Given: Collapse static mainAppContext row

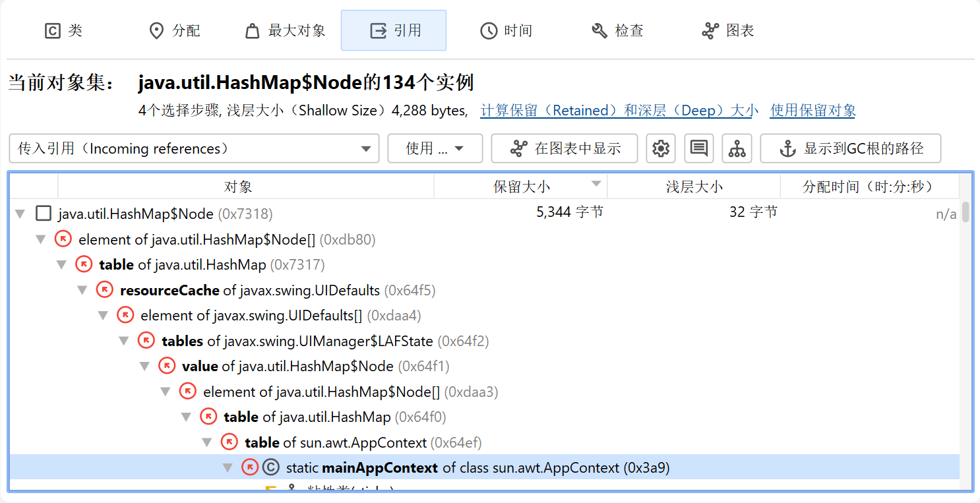Looking at the screenshot, I should [x=228, y=468].
